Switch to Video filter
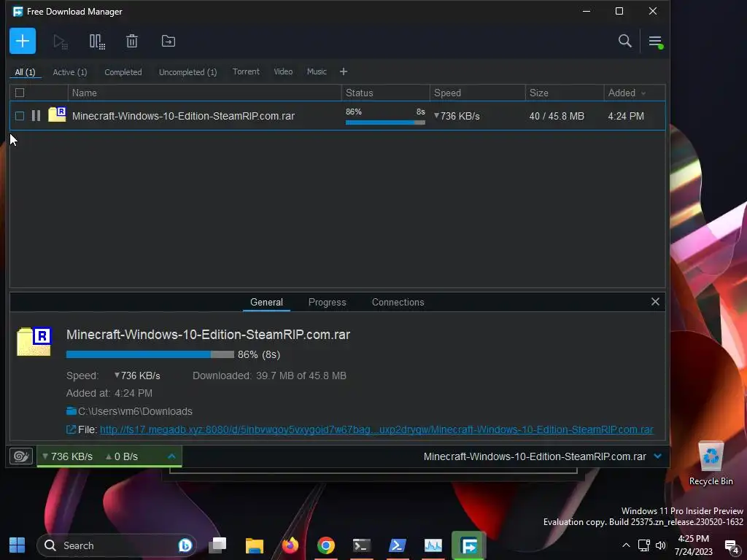747x560 pixels. 283,71
